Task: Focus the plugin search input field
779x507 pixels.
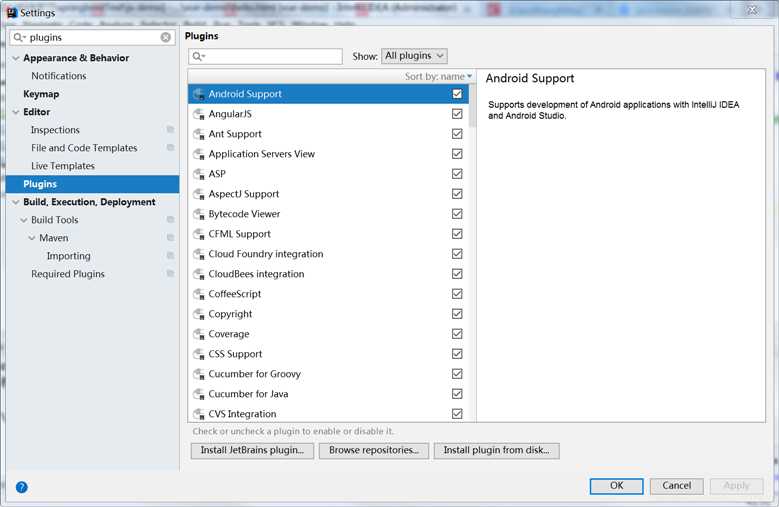Action: pos(265,56)
